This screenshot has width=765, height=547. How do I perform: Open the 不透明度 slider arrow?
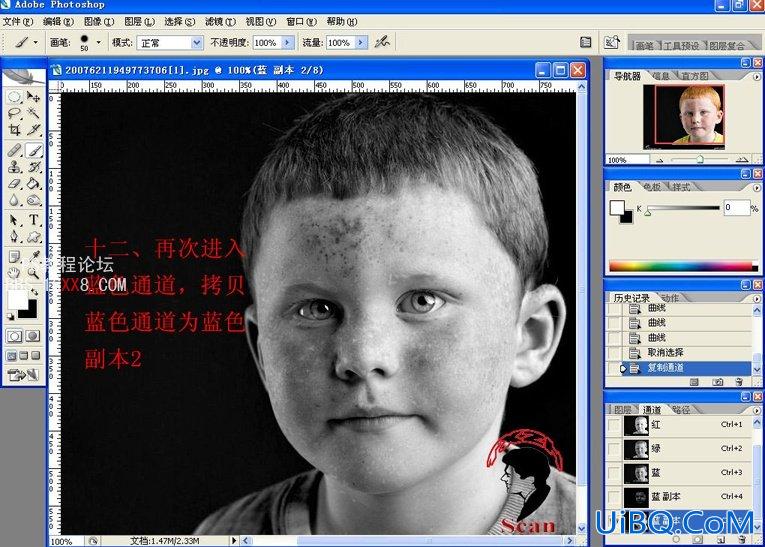(288, 43)
